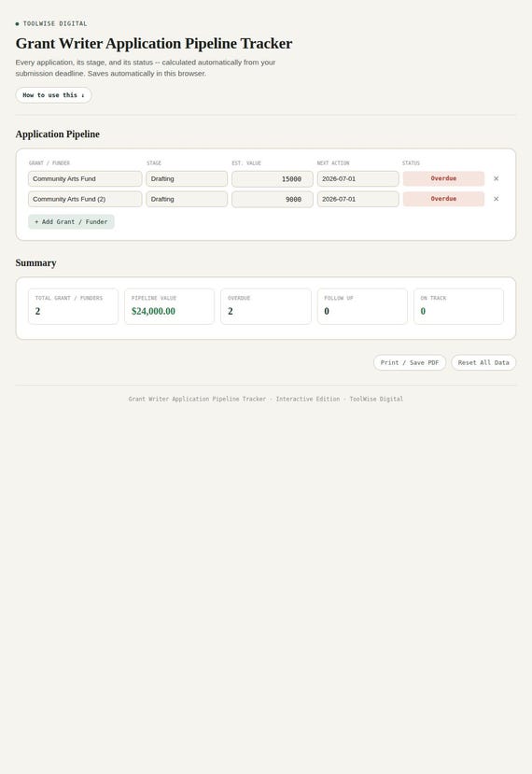Add a new Grant / Funder row
This screenshot has width=532, height=774.
tap(71, 222)
